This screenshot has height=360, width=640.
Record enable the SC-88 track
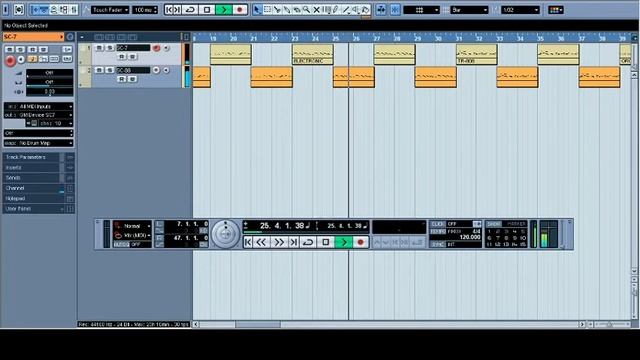click(156, 70)
